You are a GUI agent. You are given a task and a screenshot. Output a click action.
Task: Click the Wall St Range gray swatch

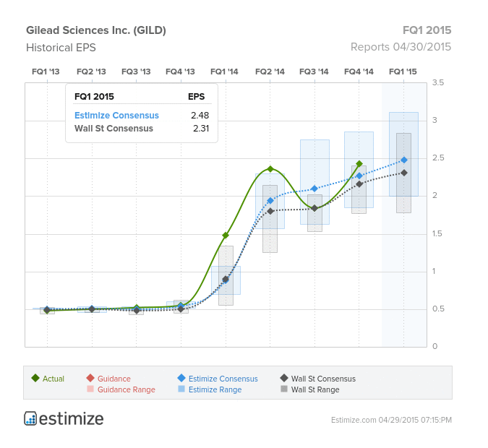pos(284,389)
